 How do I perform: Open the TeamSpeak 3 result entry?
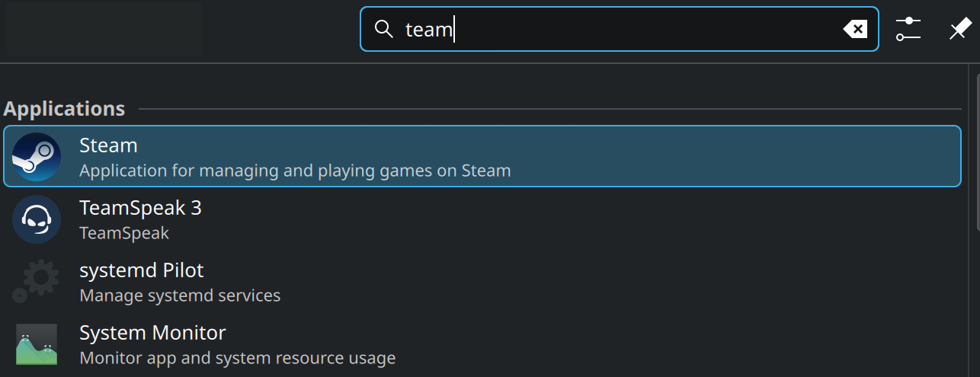tap(140, 207)
